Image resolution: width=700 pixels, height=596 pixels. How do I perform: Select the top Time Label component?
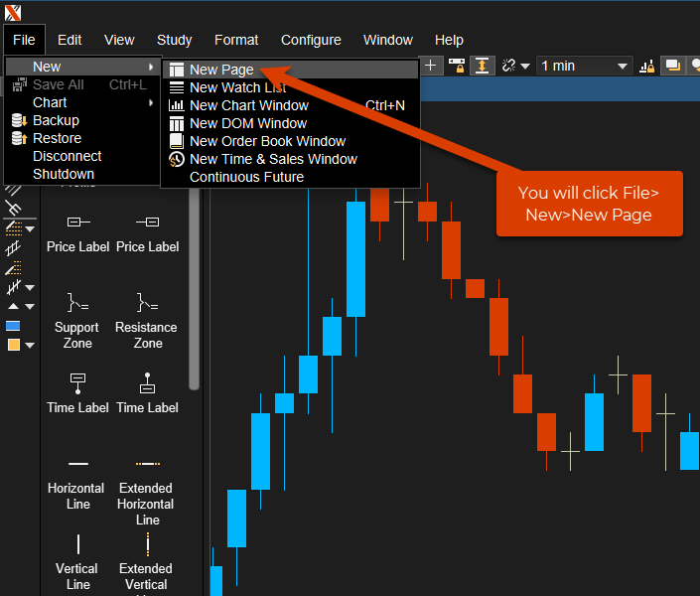pos(78,393)
